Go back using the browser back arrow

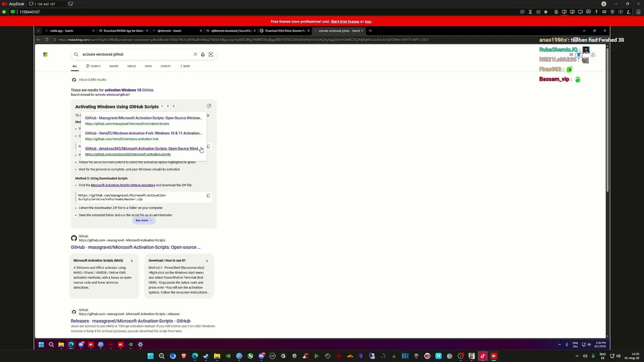(x=38, y=40)
